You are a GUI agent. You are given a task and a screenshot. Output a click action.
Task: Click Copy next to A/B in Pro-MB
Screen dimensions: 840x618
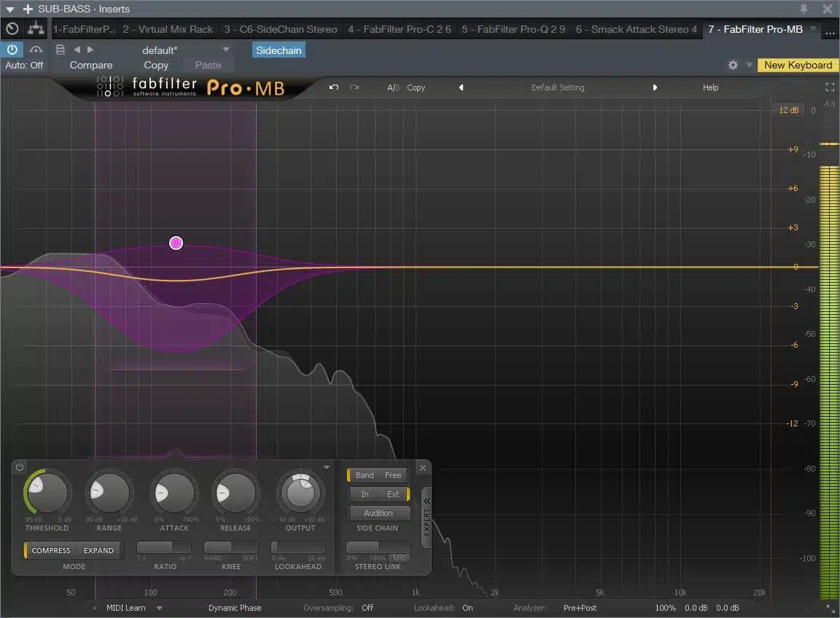(x=416, y=87)
